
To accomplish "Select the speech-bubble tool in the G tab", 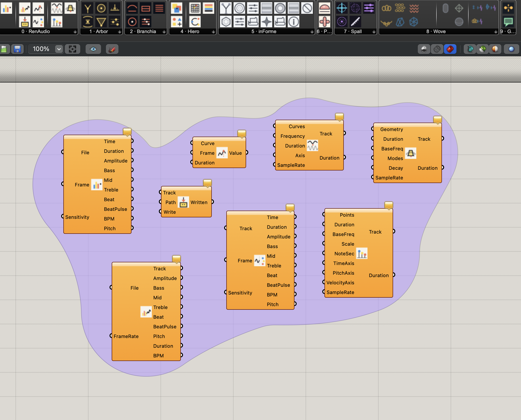I will coord(509,21).
